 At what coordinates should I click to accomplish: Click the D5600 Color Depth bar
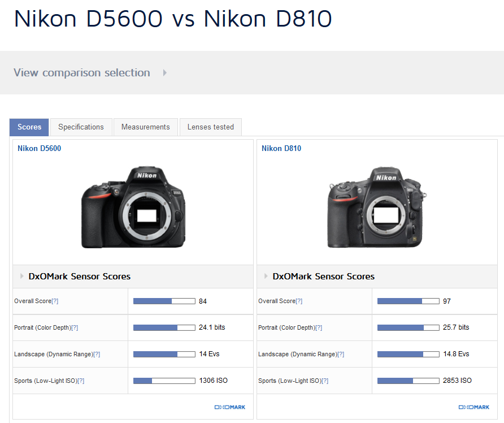[164, 327]
